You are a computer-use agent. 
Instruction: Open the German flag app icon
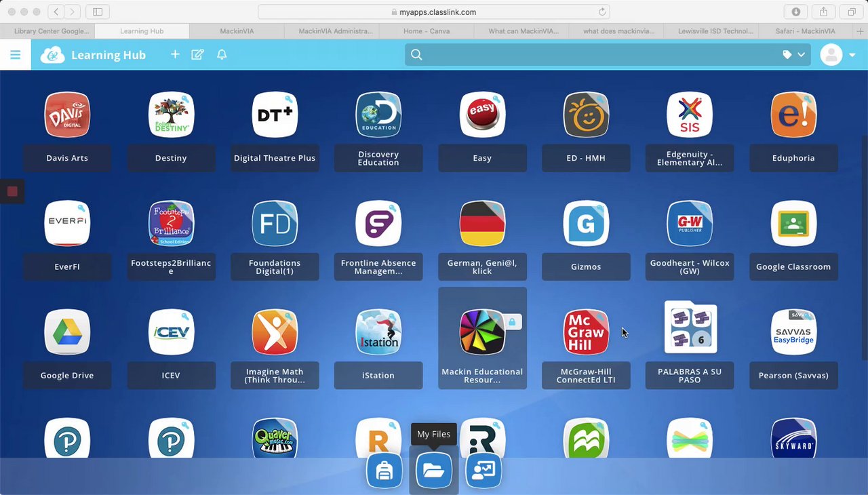click(x=482, y=223)
